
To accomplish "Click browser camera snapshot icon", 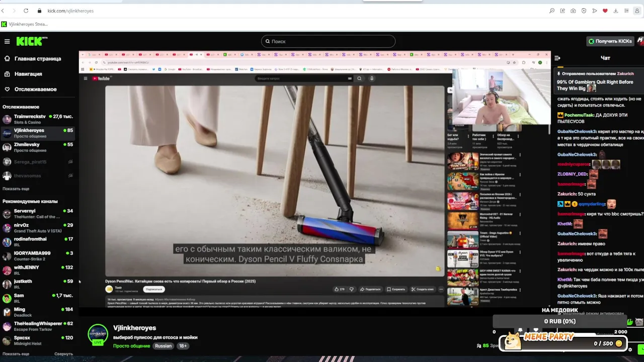I will click(573, 11).
